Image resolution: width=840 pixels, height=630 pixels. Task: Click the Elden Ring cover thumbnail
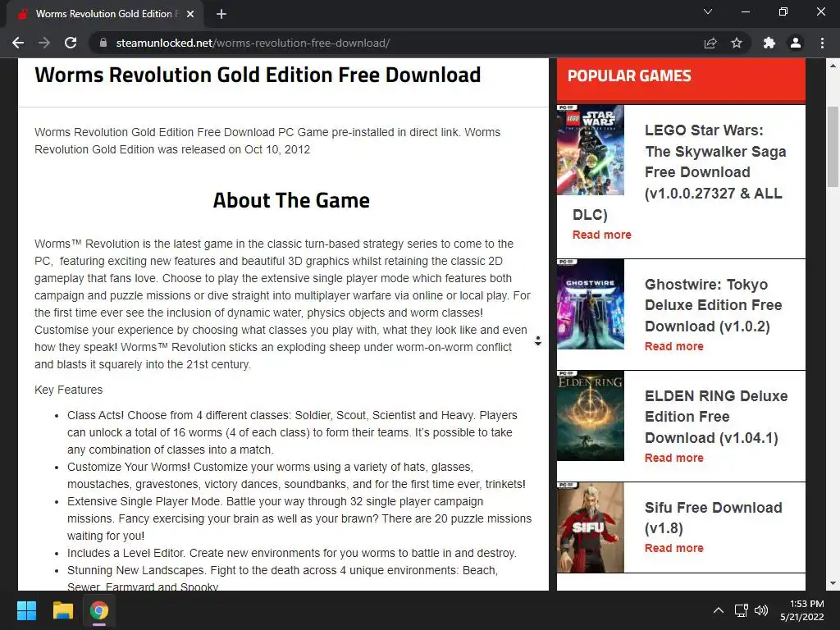pos(591,416)
